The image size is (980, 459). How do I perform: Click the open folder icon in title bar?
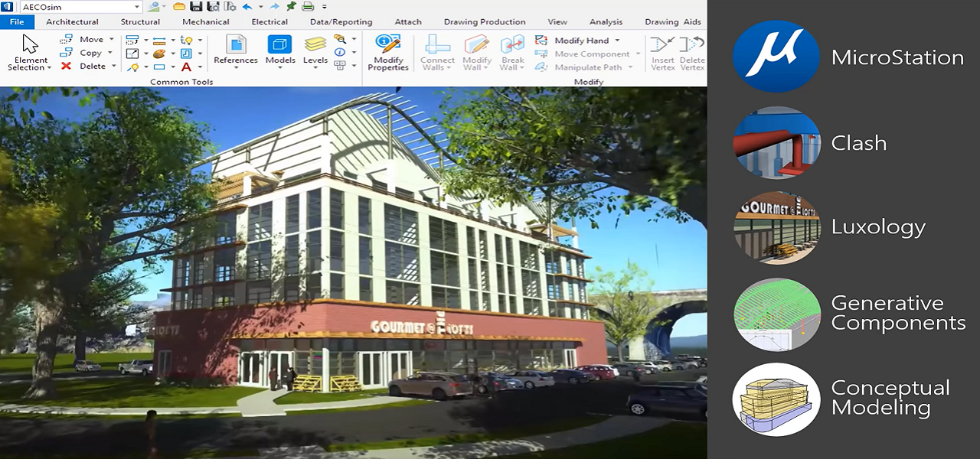(x=178, y=7)
